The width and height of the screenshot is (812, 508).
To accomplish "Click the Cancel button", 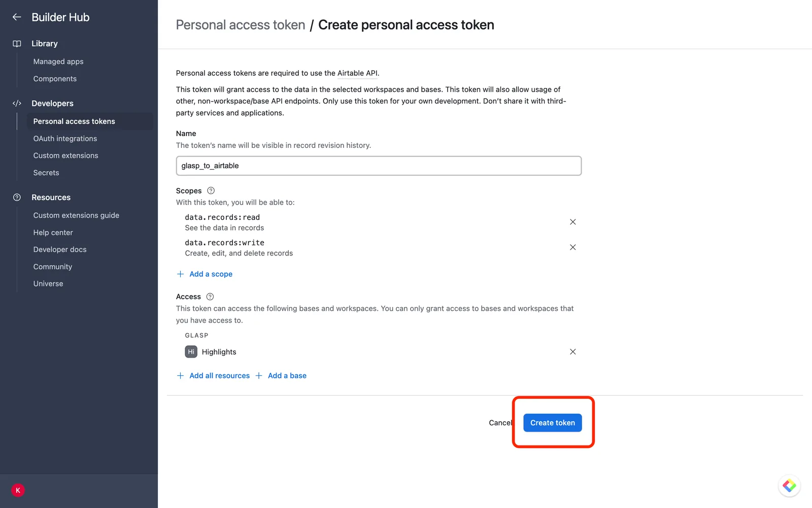I will pyautogui.click(x=500, y=423).
